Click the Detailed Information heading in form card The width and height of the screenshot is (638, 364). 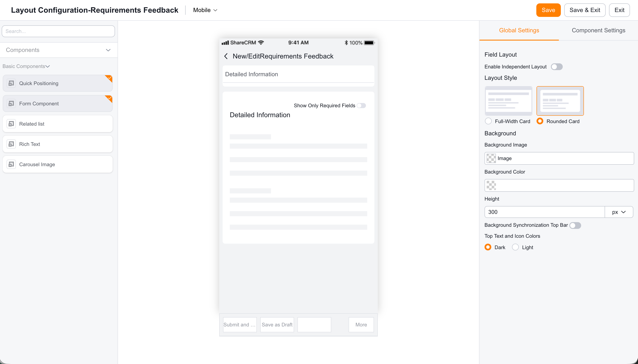[260, 115]
